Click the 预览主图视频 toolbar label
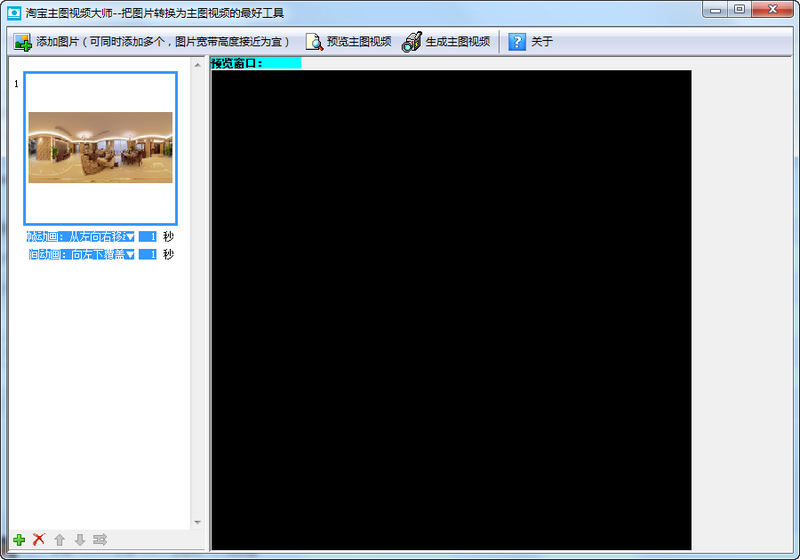 click(358, 42)
